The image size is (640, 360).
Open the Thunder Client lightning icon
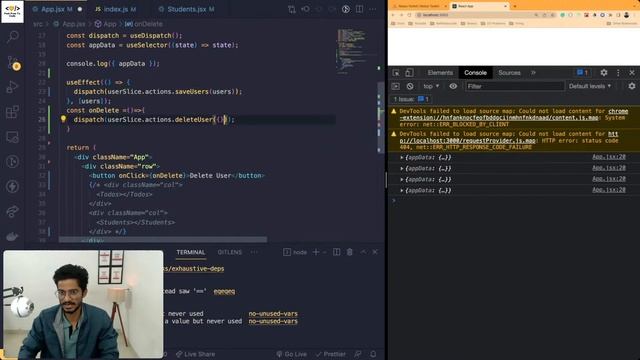point(13,187)
